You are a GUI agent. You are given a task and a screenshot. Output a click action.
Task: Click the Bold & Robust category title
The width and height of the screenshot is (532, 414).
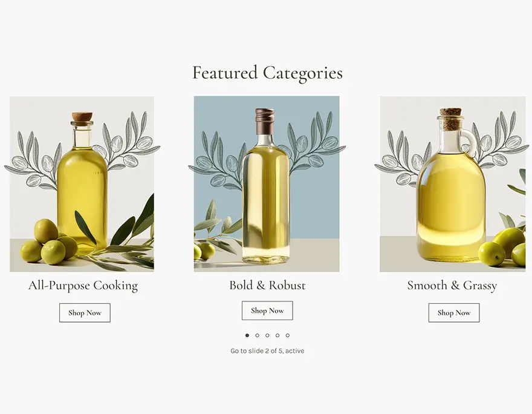tap(267, 285)
